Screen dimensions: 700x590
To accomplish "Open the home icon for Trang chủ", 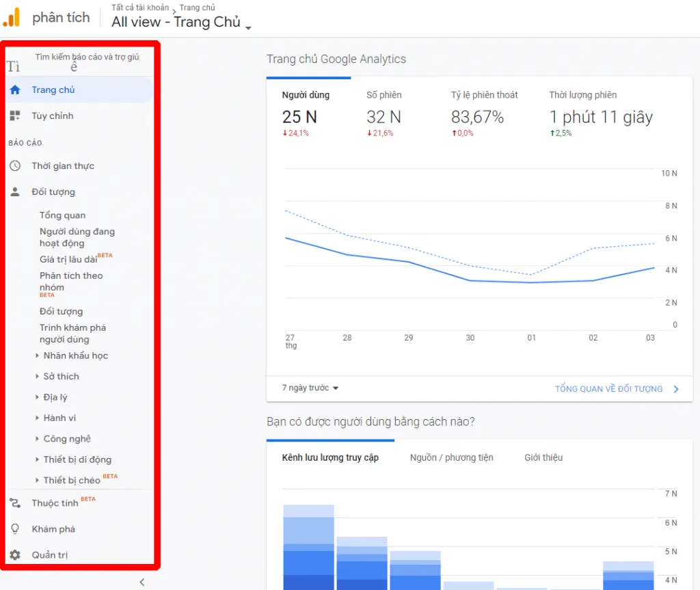I will coord(15,90).
